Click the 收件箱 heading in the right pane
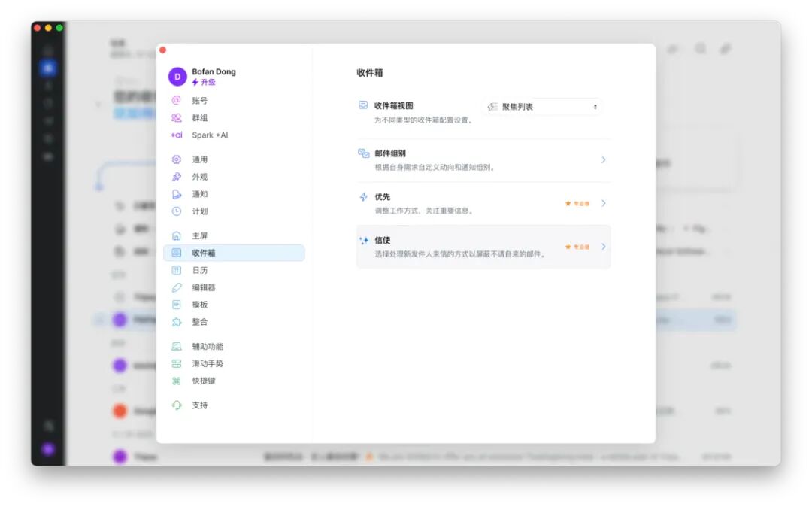This screenshot has height=507, width=812. pyautogui.click(x=370, y=72)
